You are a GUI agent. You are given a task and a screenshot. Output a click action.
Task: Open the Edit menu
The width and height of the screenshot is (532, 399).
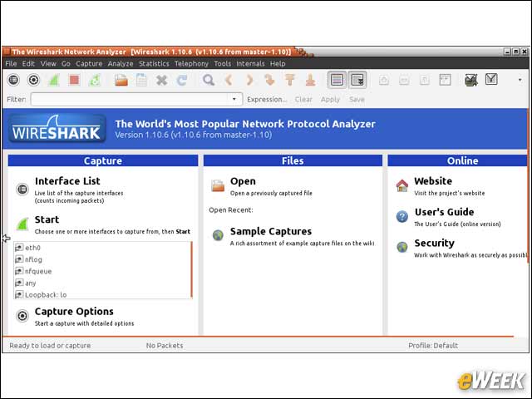coord(28,63)
